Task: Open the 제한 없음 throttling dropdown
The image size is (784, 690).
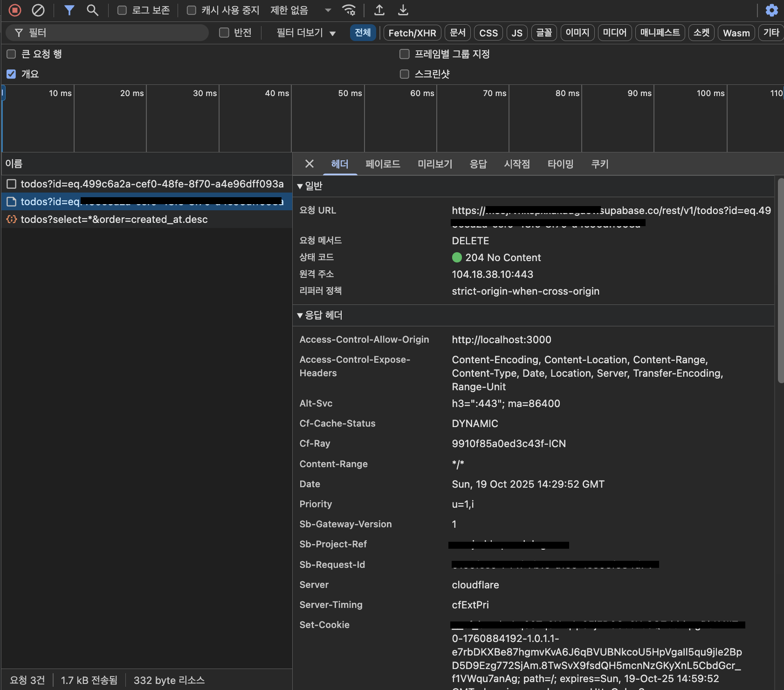Action: (x=301, y=10)
